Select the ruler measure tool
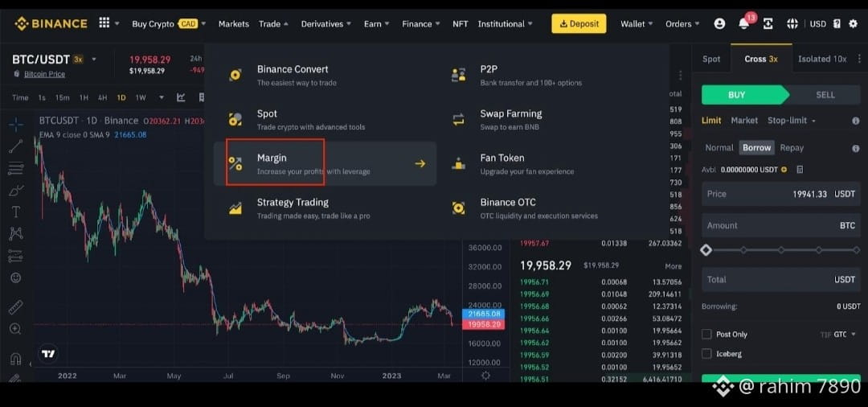The height and width of the screenshot is (407, 868). pos(15,307)
